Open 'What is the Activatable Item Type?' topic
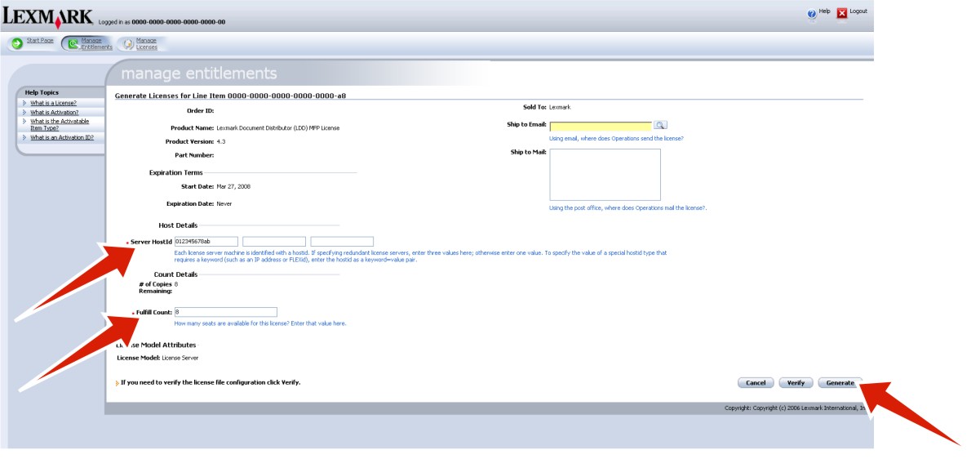 coord(60,124)
